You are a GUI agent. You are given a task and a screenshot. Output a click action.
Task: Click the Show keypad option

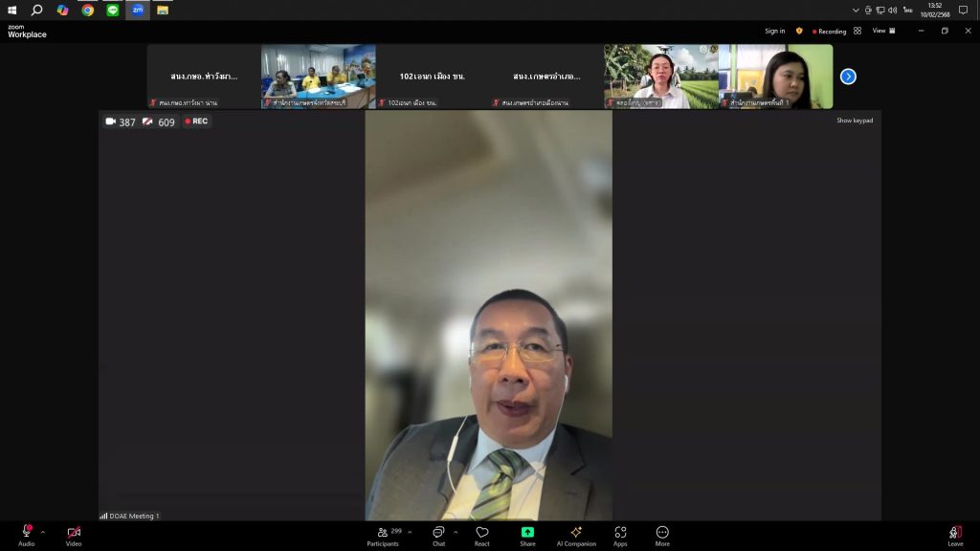(854, 121)
